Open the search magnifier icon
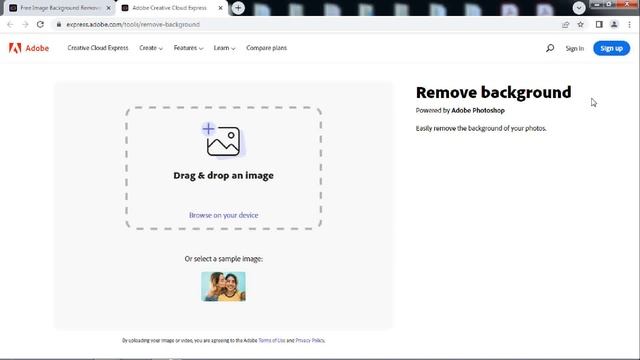This screenshot has width=640, height=360. (x=550, y=48)
